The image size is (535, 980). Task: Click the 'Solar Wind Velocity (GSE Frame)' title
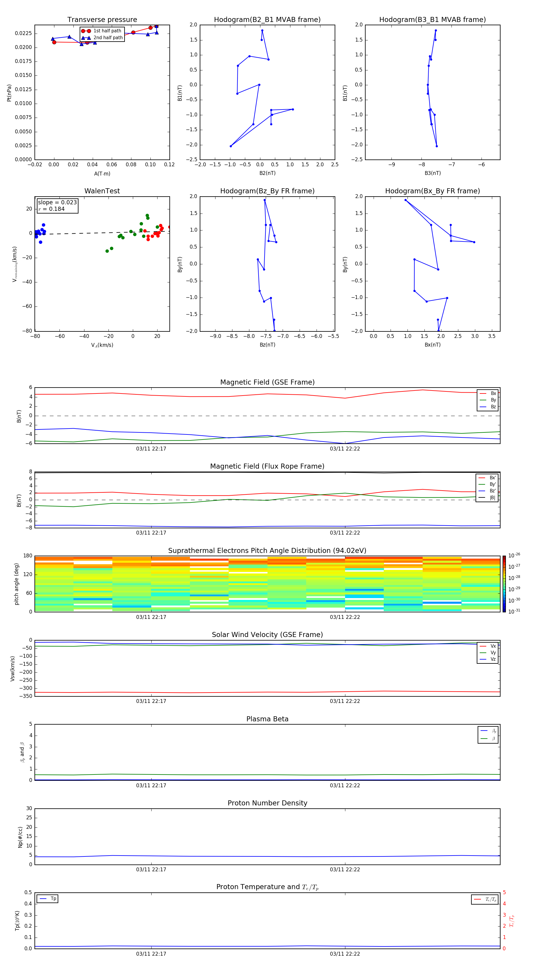267,635
